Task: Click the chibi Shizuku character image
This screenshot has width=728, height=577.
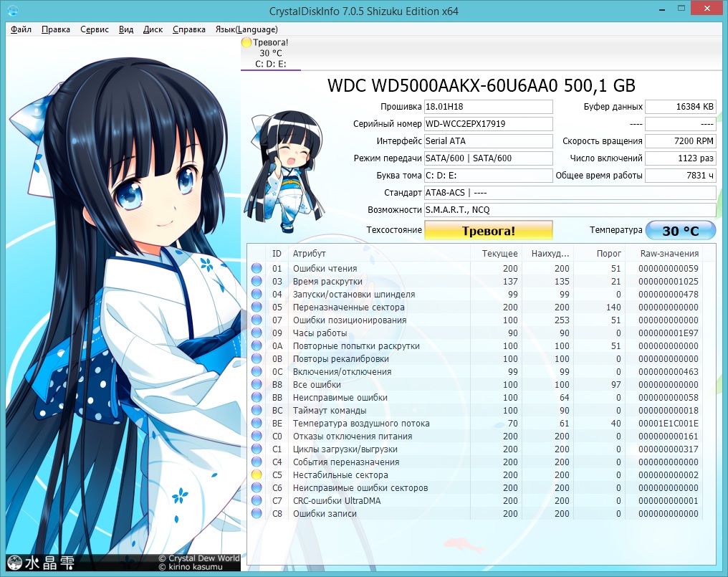Action: click(284, 171)
